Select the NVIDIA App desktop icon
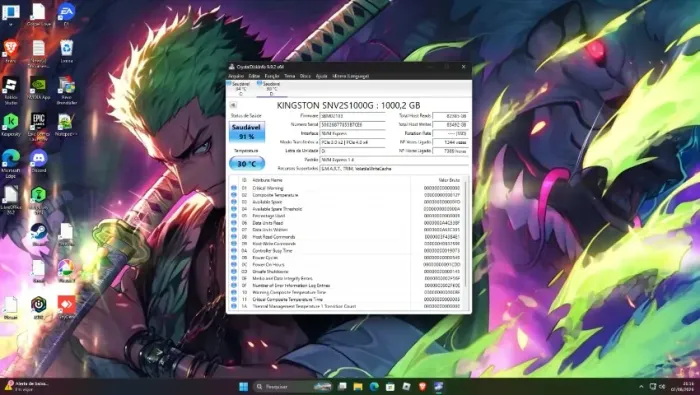 39,88
